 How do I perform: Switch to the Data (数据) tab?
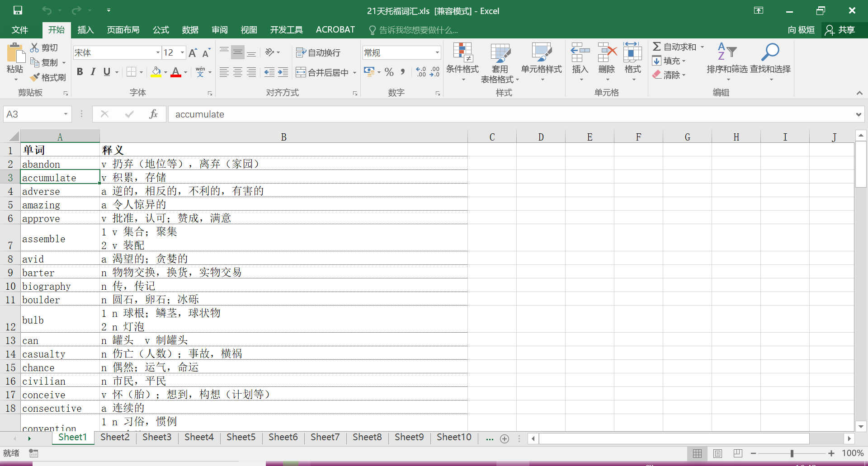pyautogui.click(x=190, y=30)
